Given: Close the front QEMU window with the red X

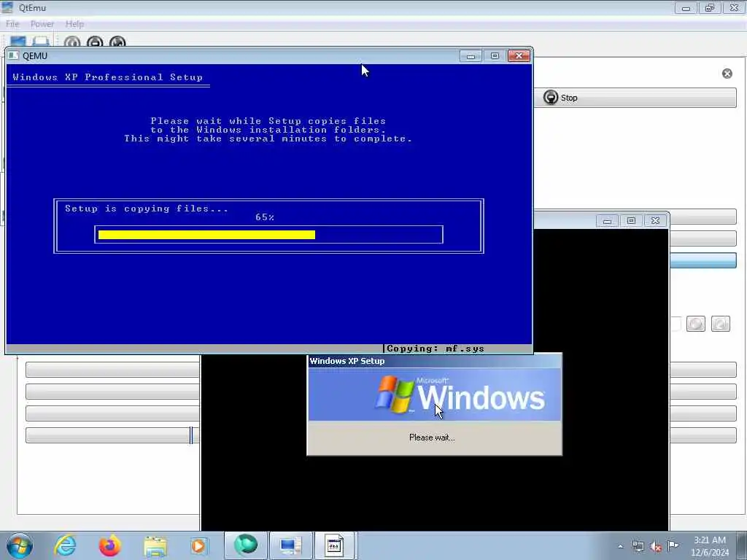Looking at the screenshot, I should [519, 56].
